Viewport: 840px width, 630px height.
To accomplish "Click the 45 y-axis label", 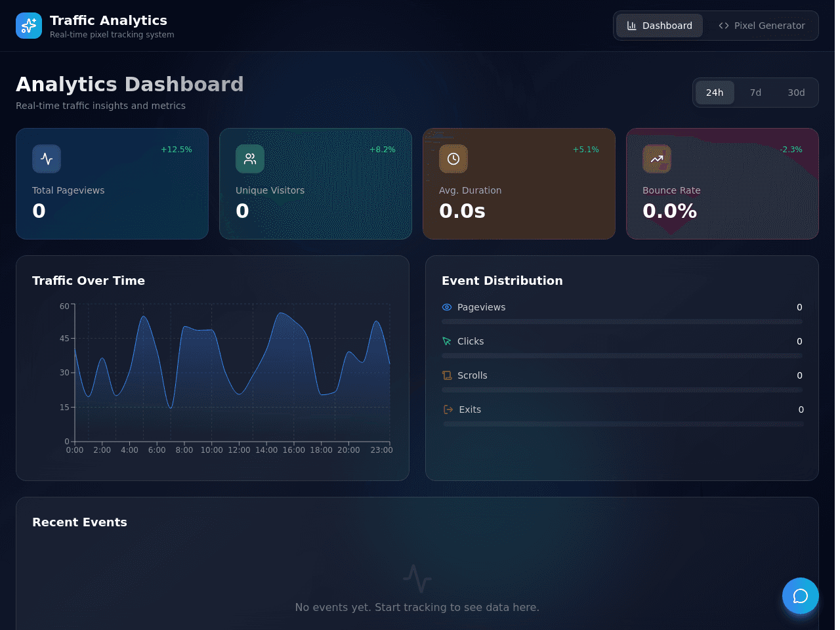I will (64, 339).
